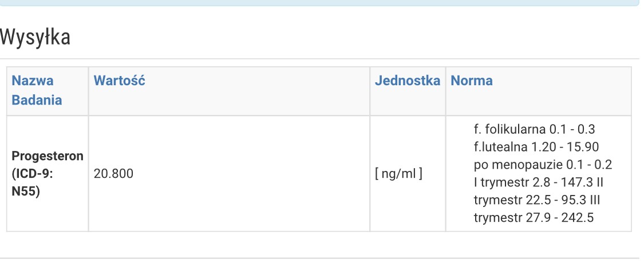Select the "Progesteron" test name
Screen dimensions: 644x263
[x=48, y=156]
